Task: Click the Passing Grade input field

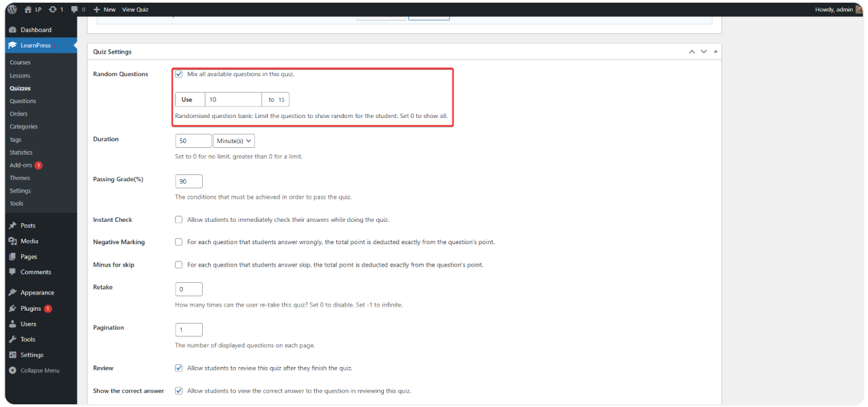Action: [189, 181]
